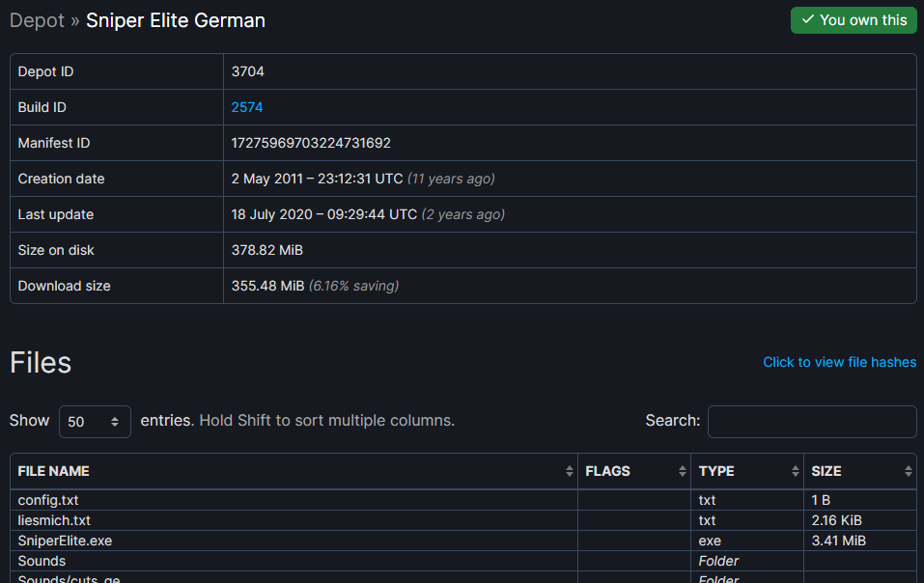Select the config.txt file row

point(463,500)
